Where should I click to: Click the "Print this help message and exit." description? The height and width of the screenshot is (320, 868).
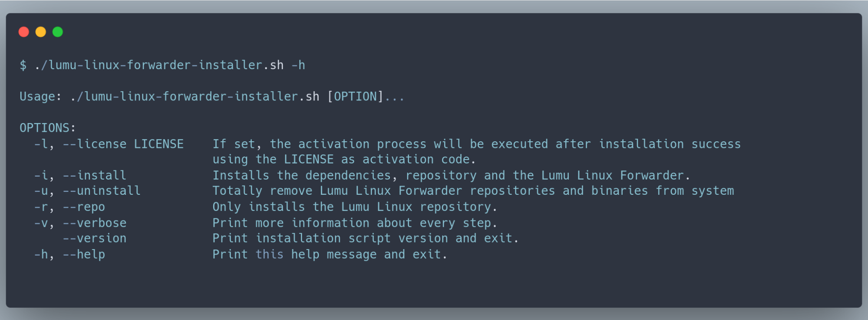click(330, 254)
